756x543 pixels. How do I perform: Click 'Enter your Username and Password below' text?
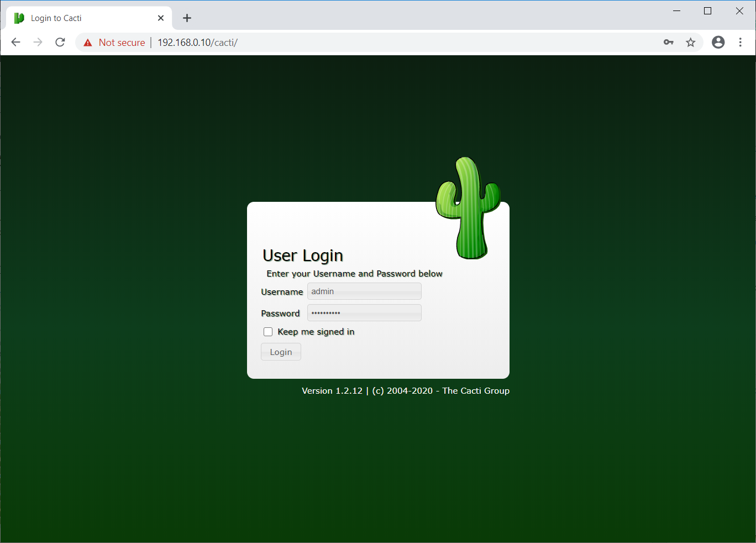pos(354,274)
